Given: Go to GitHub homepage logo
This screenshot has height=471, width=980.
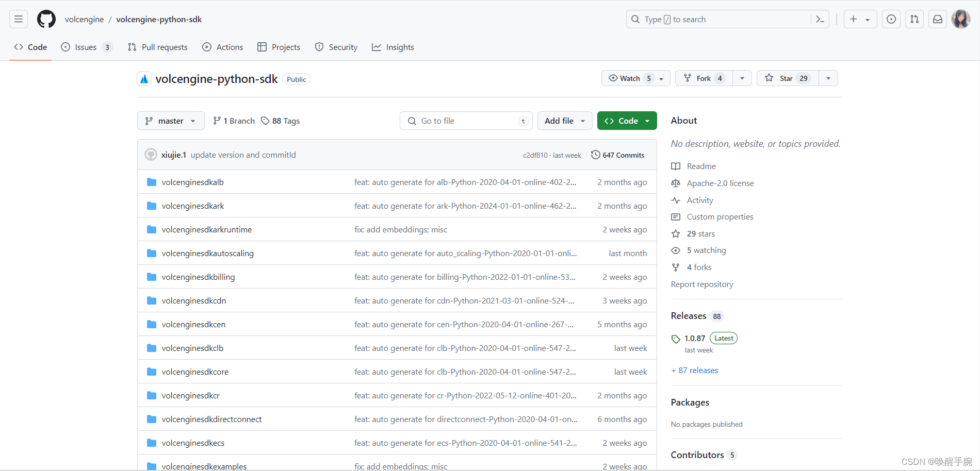Looking at the screenshot, I should click(46, 20).
